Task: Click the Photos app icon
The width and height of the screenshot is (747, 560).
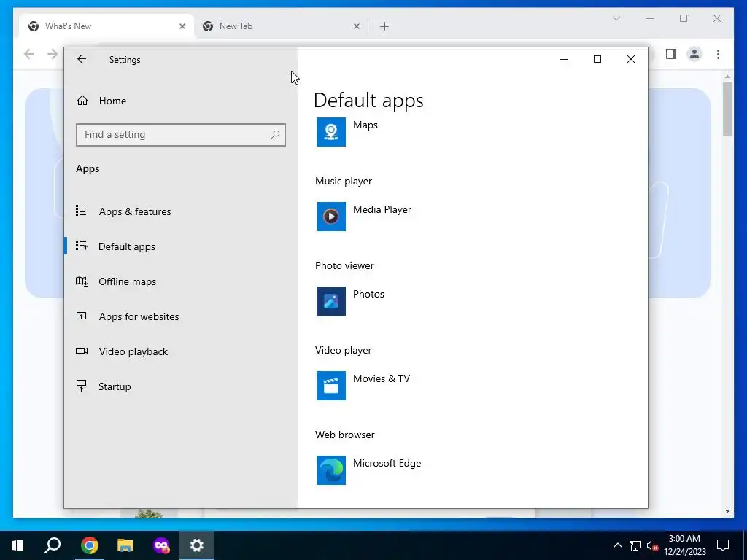Action: coord(331,301)
